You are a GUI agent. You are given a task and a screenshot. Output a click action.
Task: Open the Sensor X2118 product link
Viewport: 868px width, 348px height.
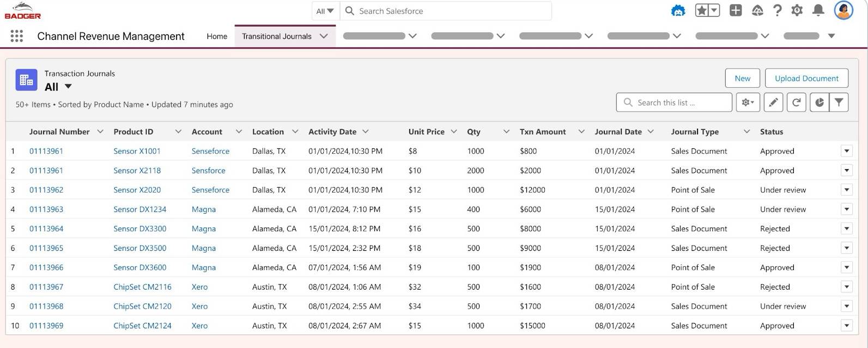(x=137, y=171)
